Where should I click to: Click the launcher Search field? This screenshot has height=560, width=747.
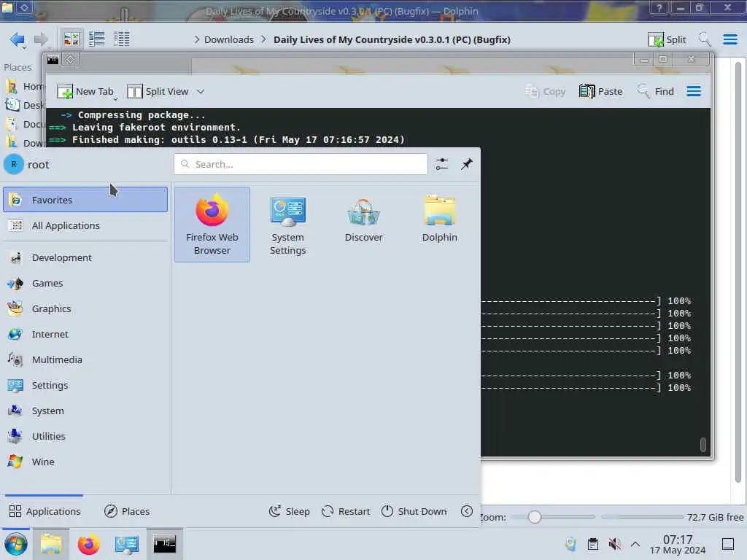coord(301,164)
